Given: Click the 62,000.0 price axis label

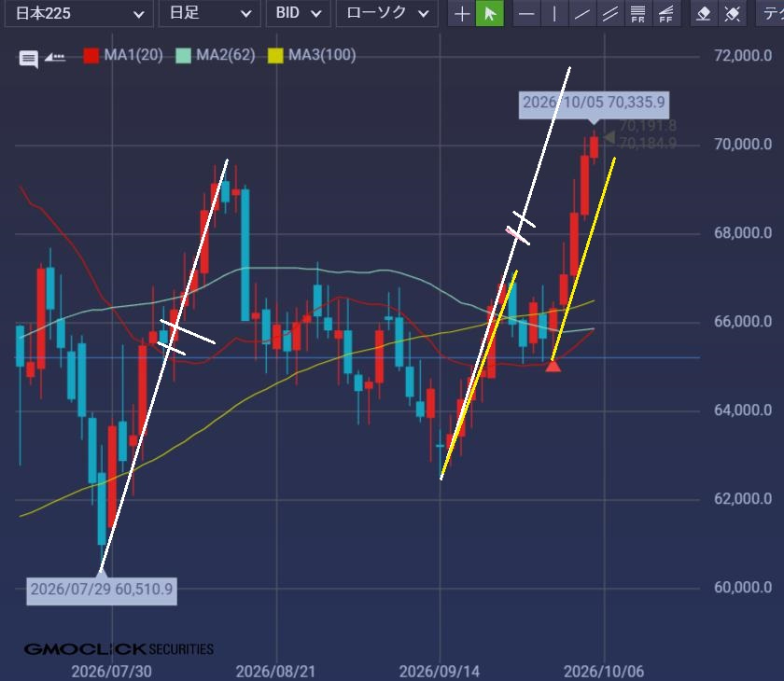Looking at the screenshot, I should [x=743, y=499].
